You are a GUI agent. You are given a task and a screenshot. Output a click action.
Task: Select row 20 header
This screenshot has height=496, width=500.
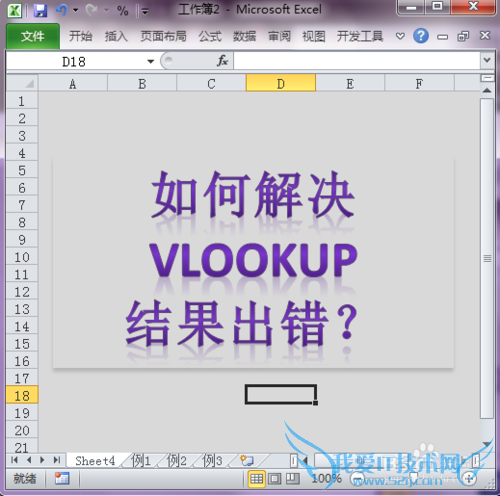pos(22,430)
